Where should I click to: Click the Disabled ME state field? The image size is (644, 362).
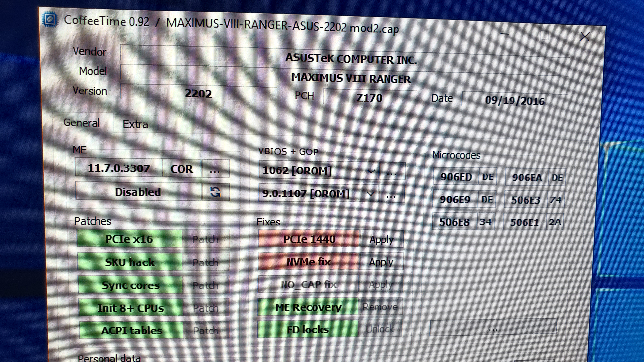(138, 192)
